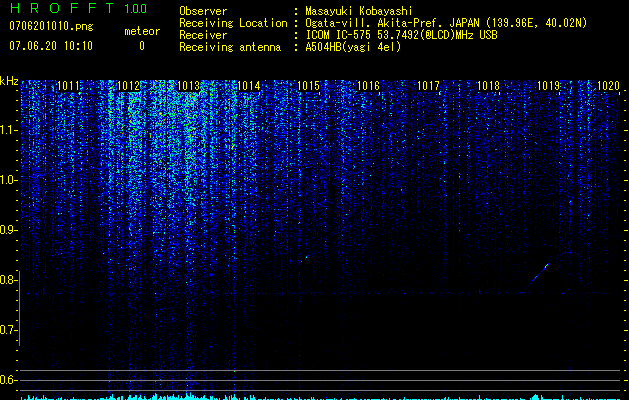Click the 1020 time marker
The height and width of the screenshot is (400, 629).
click(609, 86)
